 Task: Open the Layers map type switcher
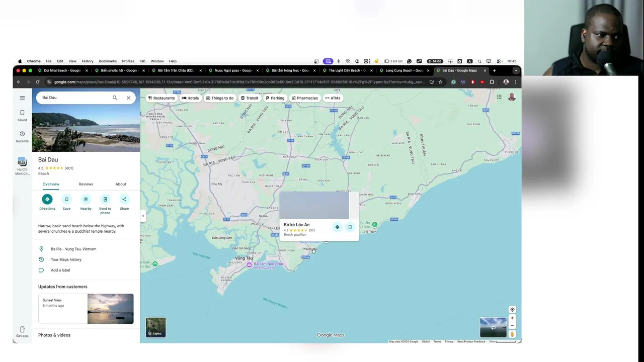pyautogui.click(x=155, y=327)
